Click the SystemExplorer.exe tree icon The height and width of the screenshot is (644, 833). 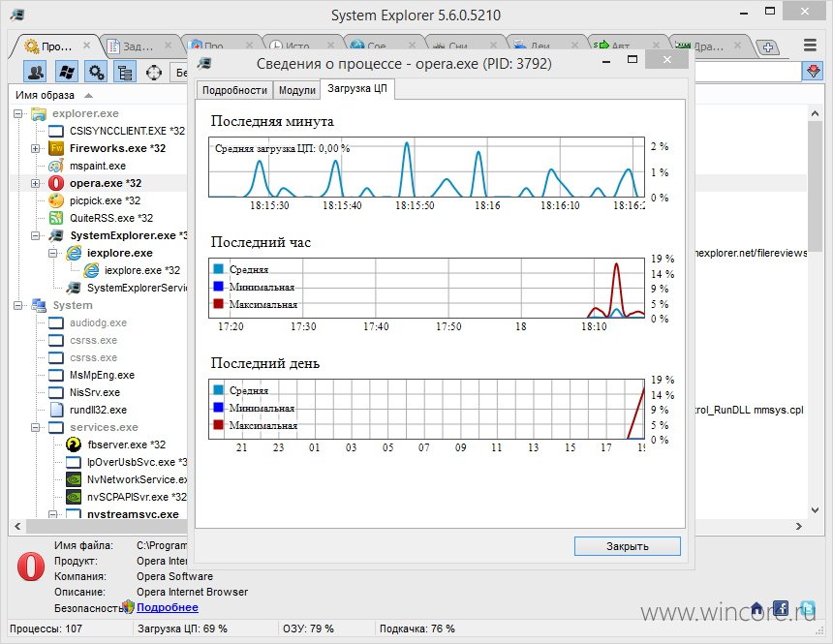tap(56, 235)
